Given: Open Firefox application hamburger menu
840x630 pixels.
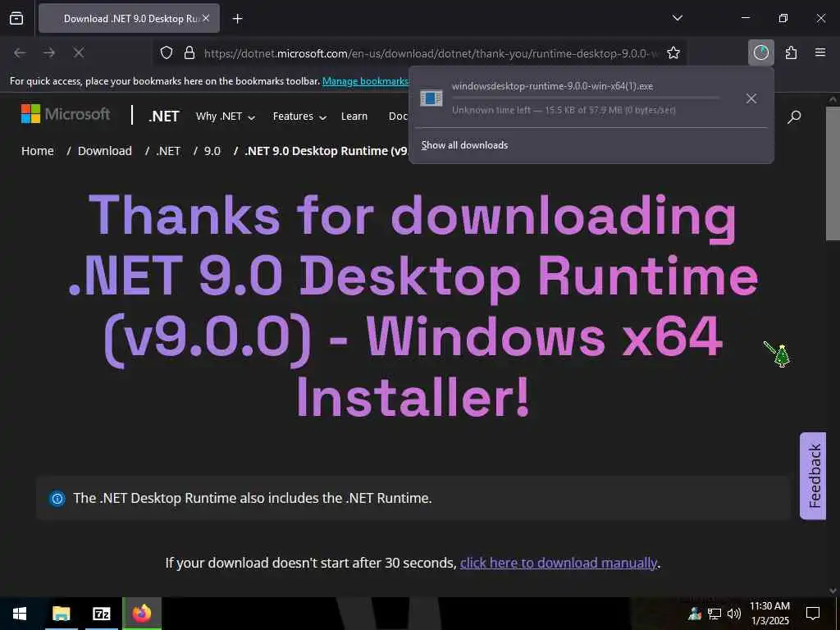Looking at the screenshot, I should (x=820, y=52).
